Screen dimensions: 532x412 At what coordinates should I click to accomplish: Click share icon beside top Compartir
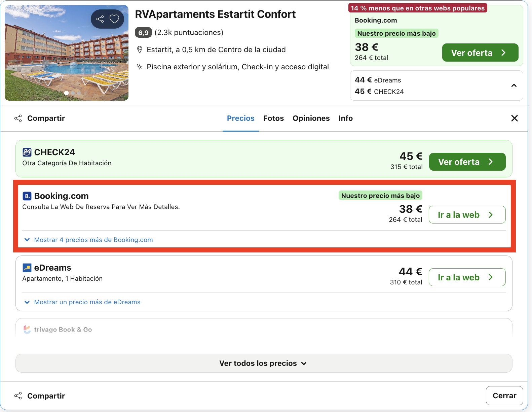click(18, 118)
